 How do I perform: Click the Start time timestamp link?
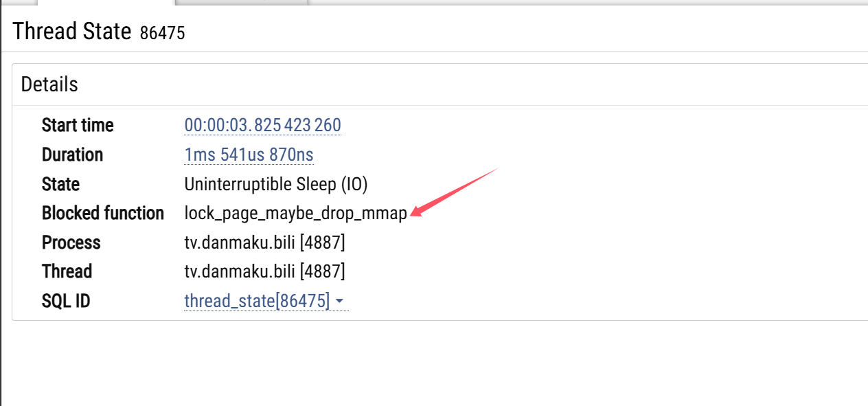262,125
